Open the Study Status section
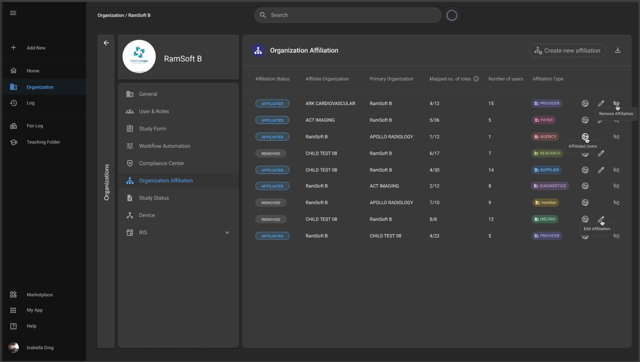The width and height of the screenshot is (640, 362). click(178, 198)
